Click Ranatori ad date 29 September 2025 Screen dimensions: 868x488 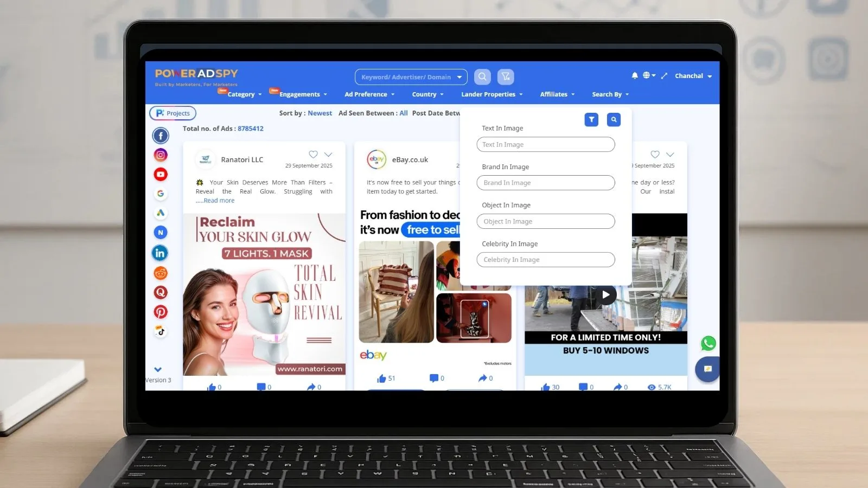[309, 166]
